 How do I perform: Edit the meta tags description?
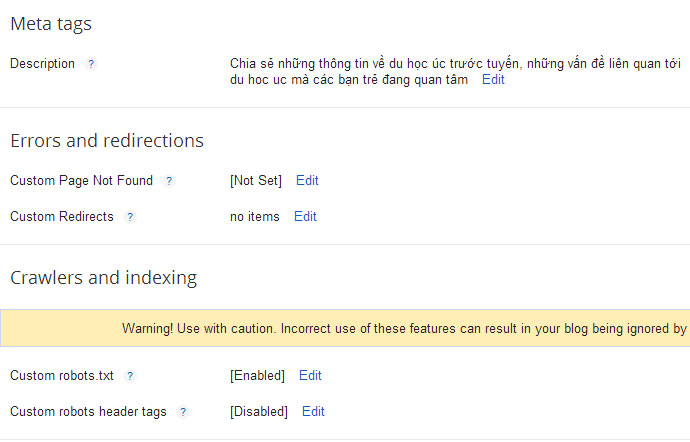click(x=493, y=80)
